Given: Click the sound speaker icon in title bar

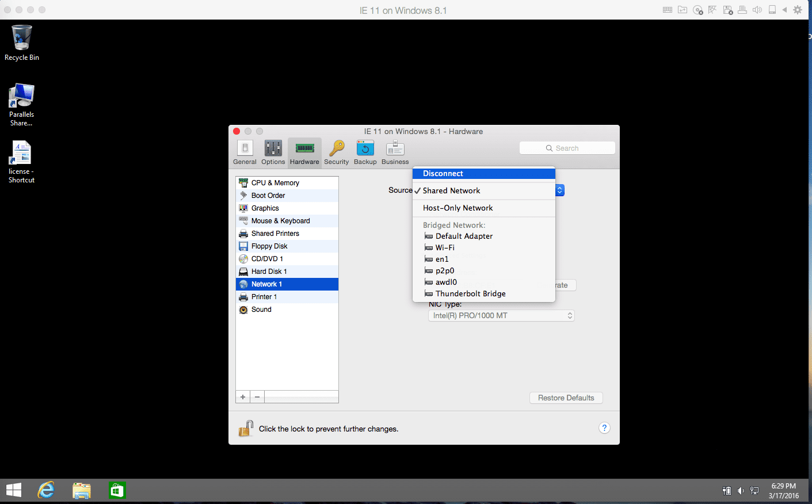Looking at the screenshot, I should coord(757,10).
